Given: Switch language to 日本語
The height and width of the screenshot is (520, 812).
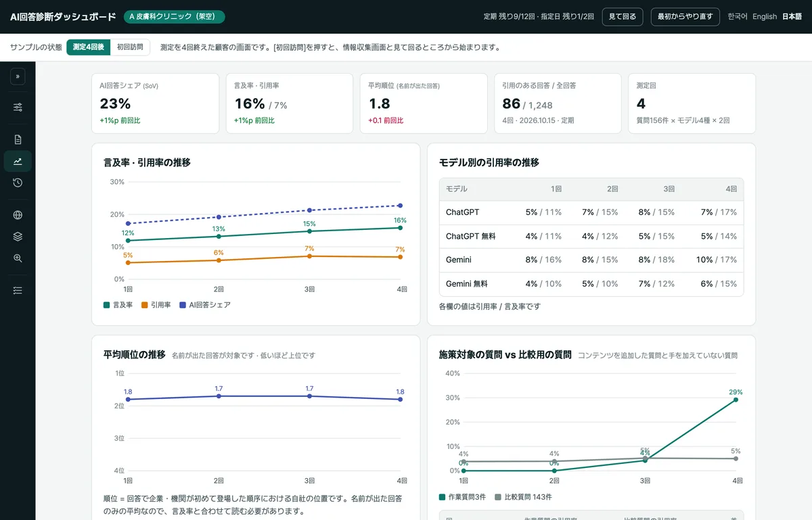Looking at the screenshot, I should pyautogui.click(x=792, y=17).
